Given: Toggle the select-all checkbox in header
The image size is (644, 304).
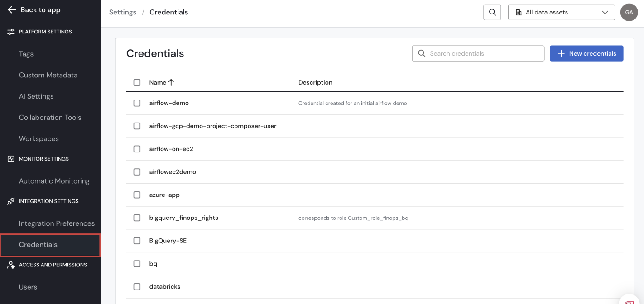Looking at the screenshot, I should (137, 82).
